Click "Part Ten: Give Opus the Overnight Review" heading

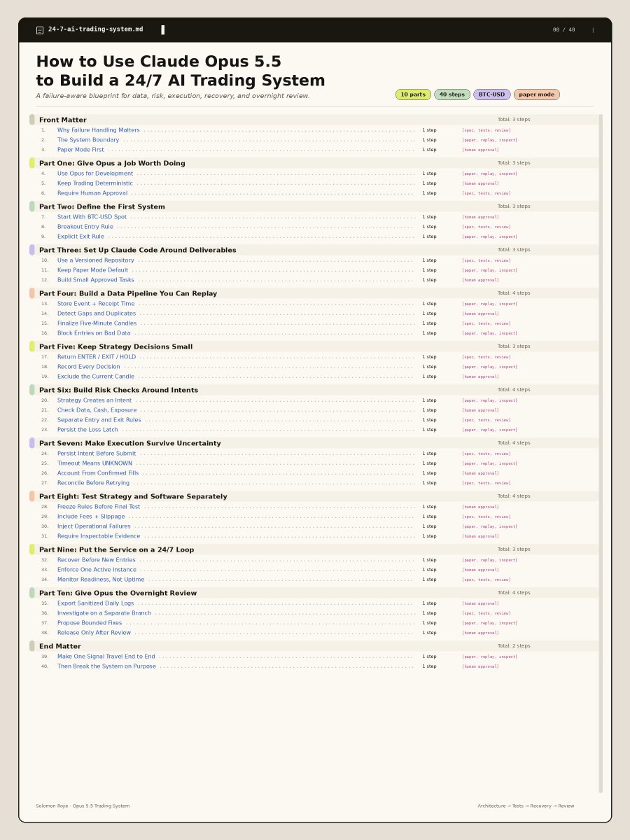click(118, 594)
